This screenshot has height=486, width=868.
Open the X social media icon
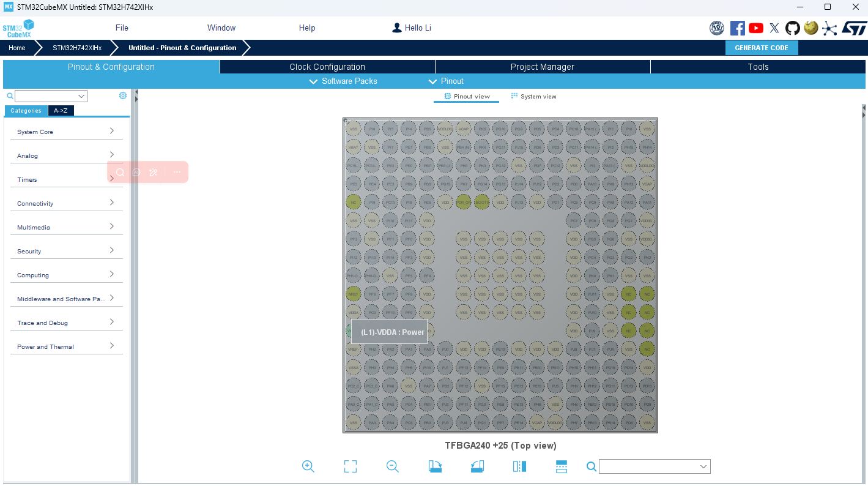[x=774, y=28]
